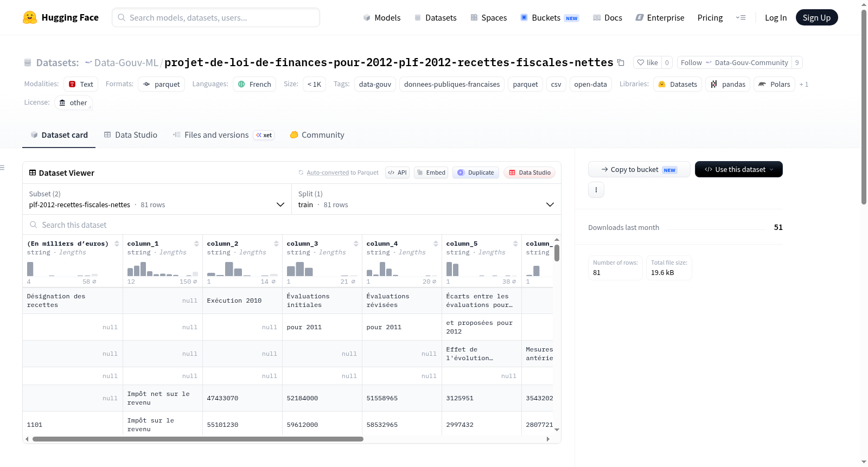Open the Datasets page
This screenshot has height=467, width=868.
[435, 17]
